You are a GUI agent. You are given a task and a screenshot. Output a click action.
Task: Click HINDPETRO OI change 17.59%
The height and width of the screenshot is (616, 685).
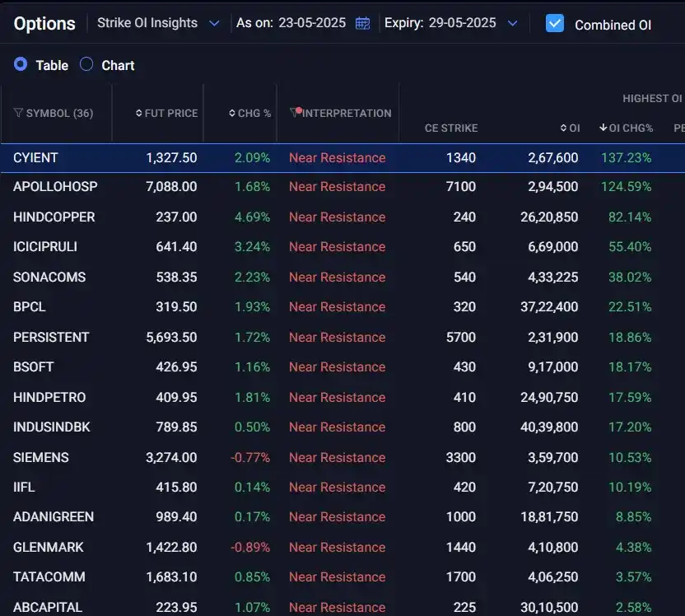(630, 398)
